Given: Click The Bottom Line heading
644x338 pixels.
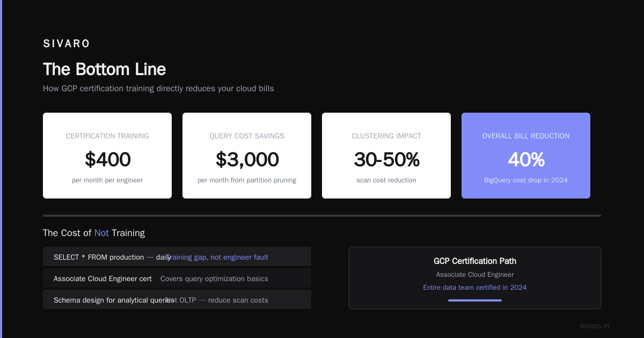Looking at the screenshot, I should [x=105, y=69].
